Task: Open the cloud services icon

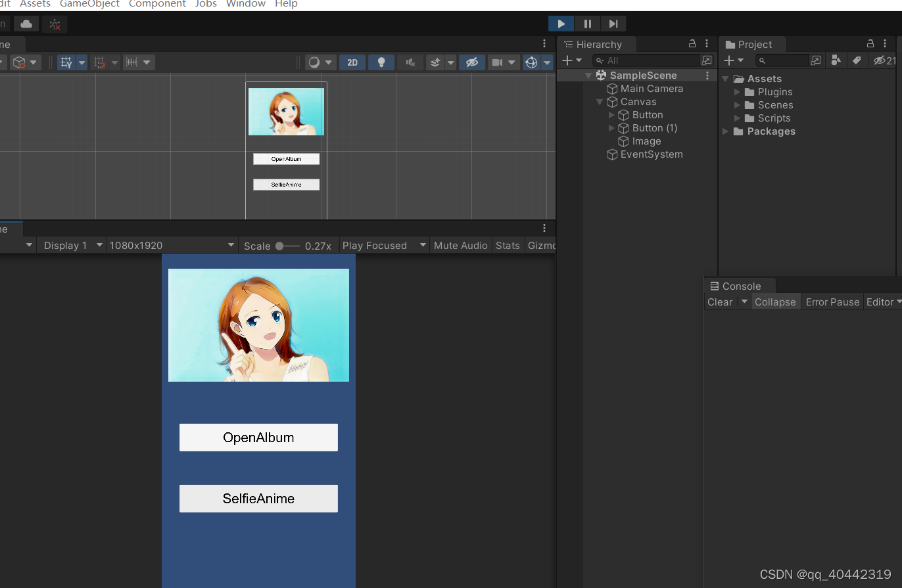Action: point(26,24)
